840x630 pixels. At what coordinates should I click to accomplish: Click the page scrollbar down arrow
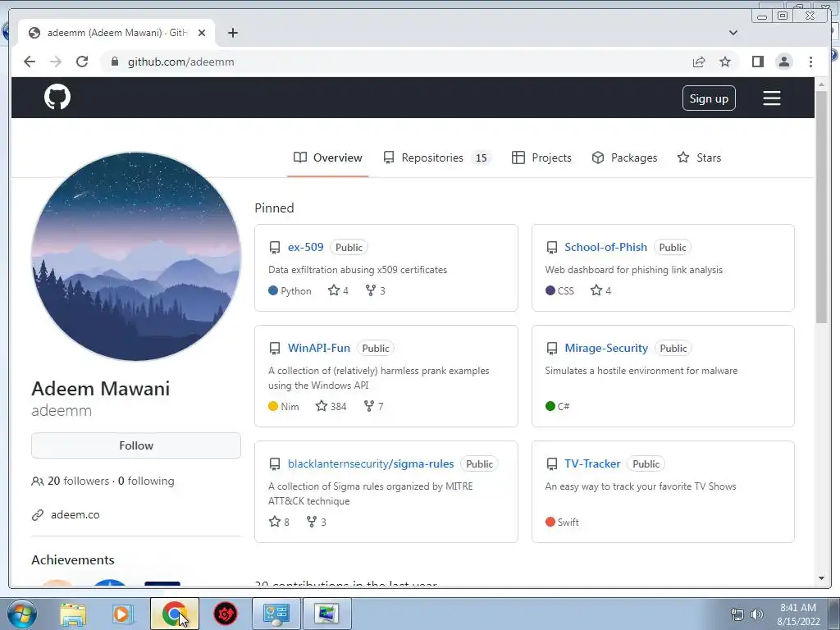coord(821,578)
